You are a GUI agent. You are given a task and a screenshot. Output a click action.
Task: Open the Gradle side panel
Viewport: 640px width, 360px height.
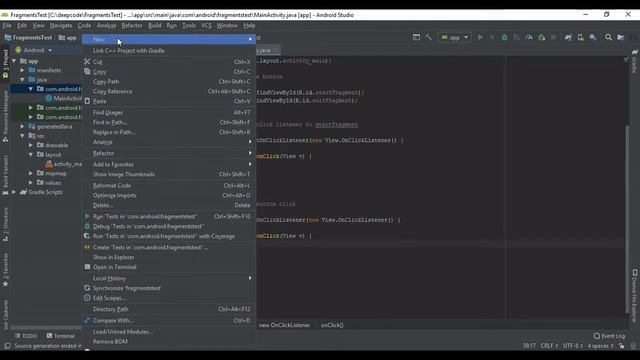(x=634, y=61)
